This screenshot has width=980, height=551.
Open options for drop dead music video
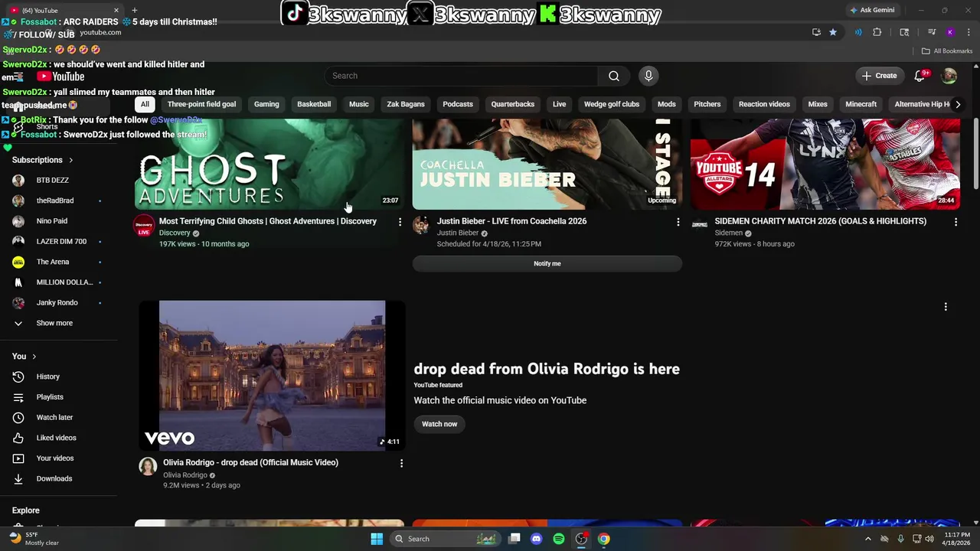pos(401,463)
